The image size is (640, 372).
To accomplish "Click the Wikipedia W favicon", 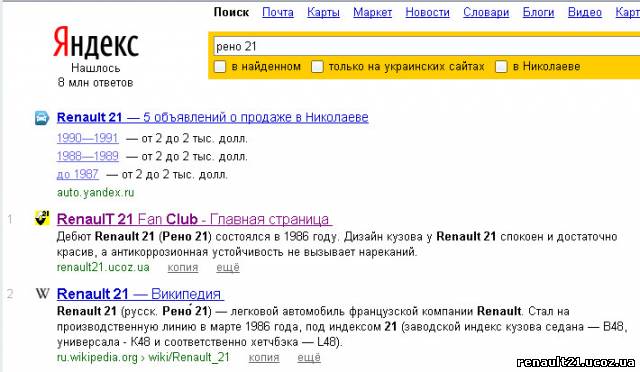I will tap(42, 293).
